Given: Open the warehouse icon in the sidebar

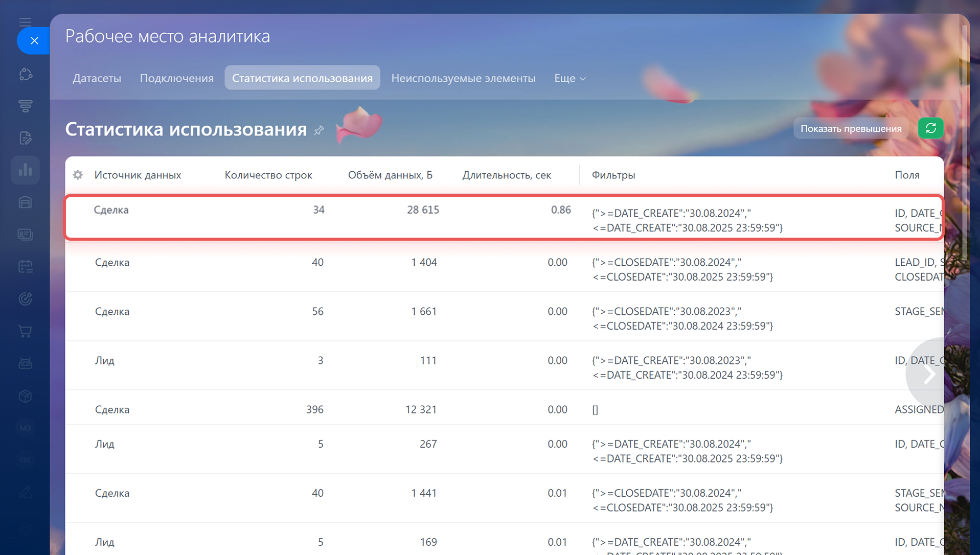Looking at the screenshot, I should point(25,202).
